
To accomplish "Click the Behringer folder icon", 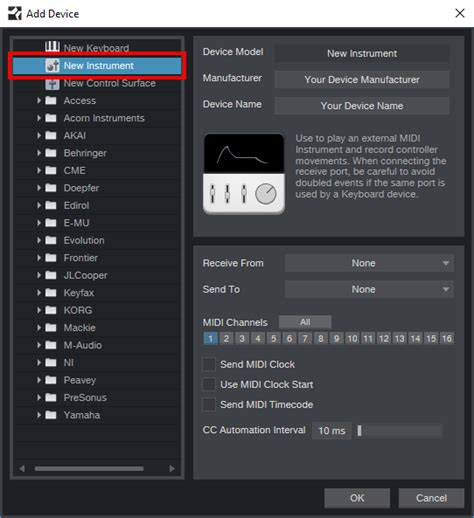I will click(51, 153).
